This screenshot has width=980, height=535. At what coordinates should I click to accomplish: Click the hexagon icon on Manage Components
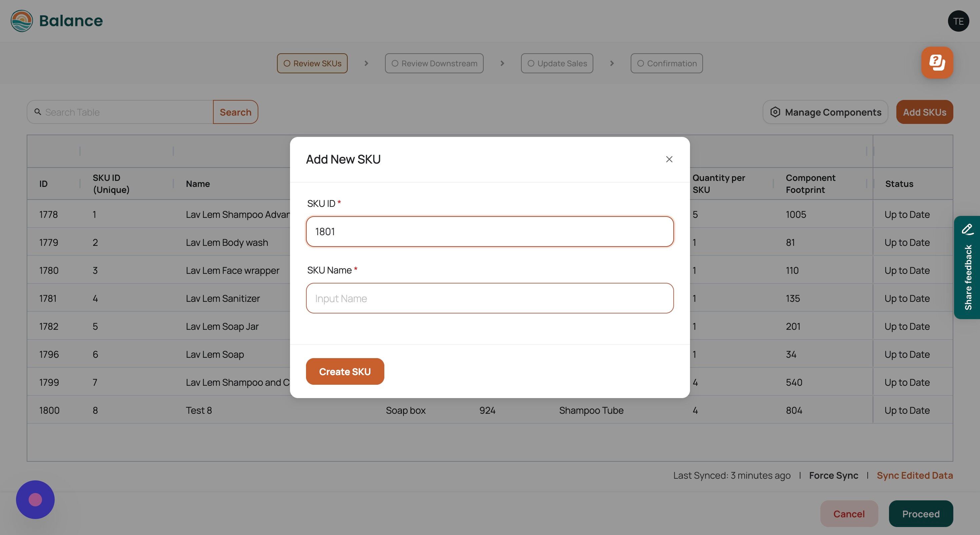pyautogui.click(x=775, y=112)
